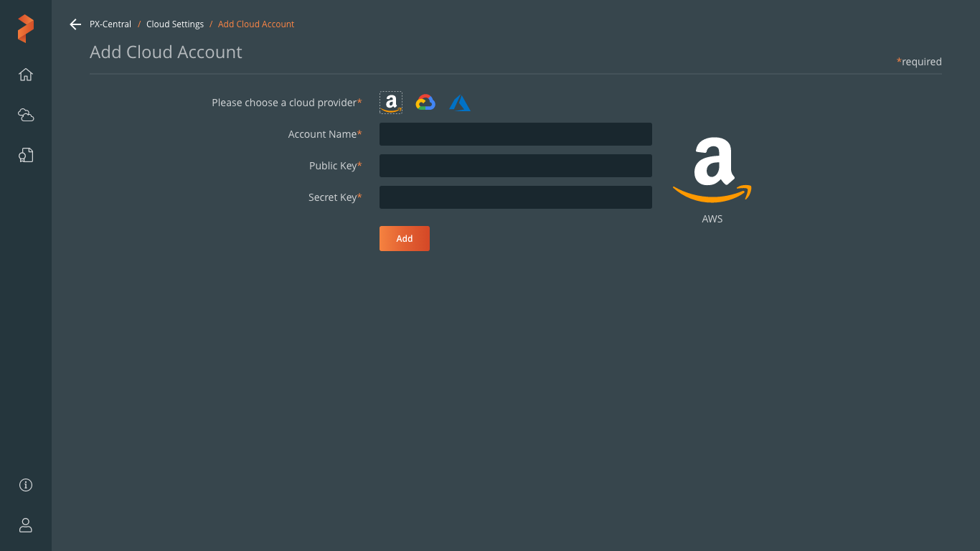Click the Add Cloud Account page heading

pyautogui.click(x=166, y=52)
